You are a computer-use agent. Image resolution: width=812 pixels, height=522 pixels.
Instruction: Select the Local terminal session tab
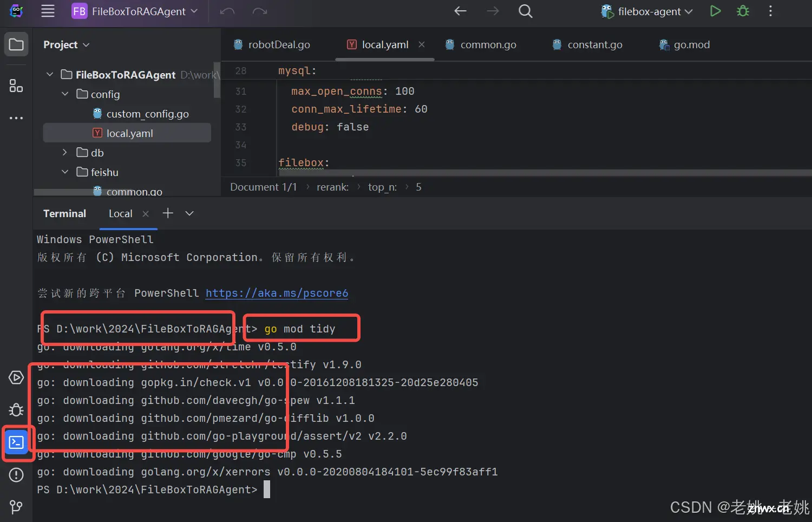tap(121, 213)
